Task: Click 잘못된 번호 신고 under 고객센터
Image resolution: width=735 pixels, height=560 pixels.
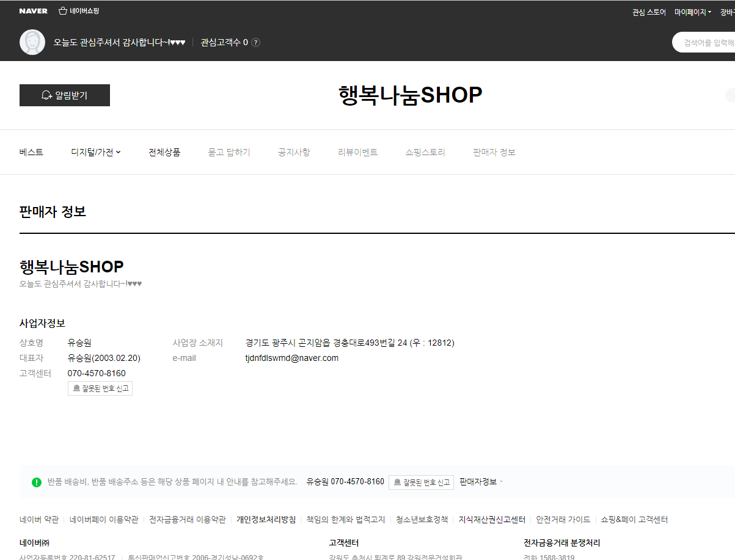Action: 100,388
